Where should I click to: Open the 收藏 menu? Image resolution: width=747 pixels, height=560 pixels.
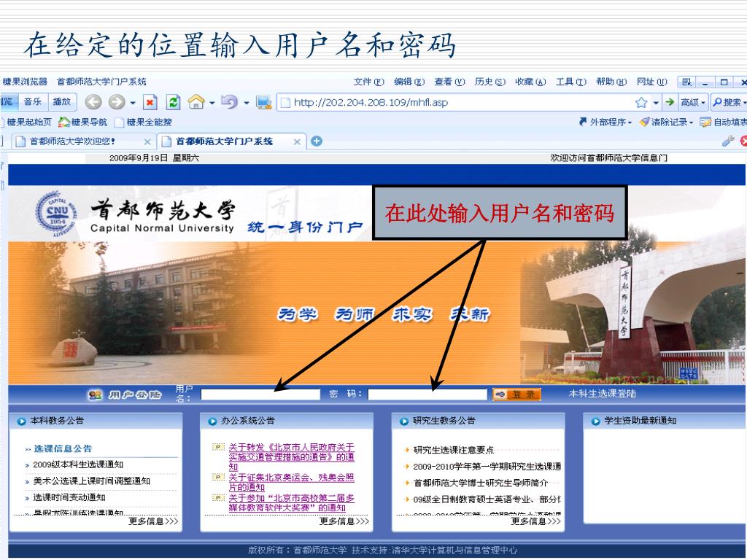coord(530,82)
